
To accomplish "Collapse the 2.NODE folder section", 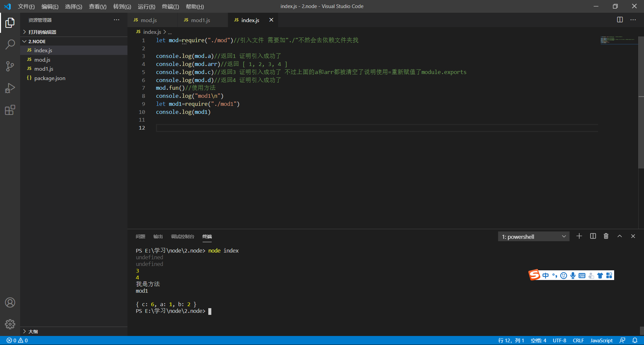I will 74,41.
